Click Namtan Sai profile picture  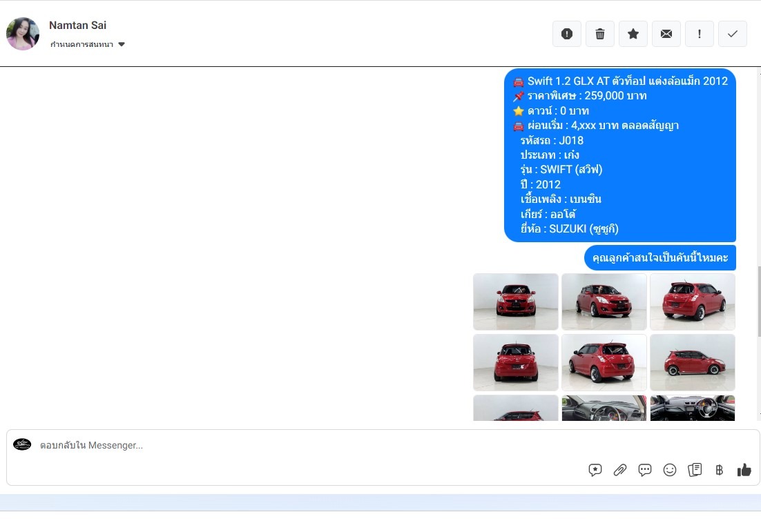[23, 34]
